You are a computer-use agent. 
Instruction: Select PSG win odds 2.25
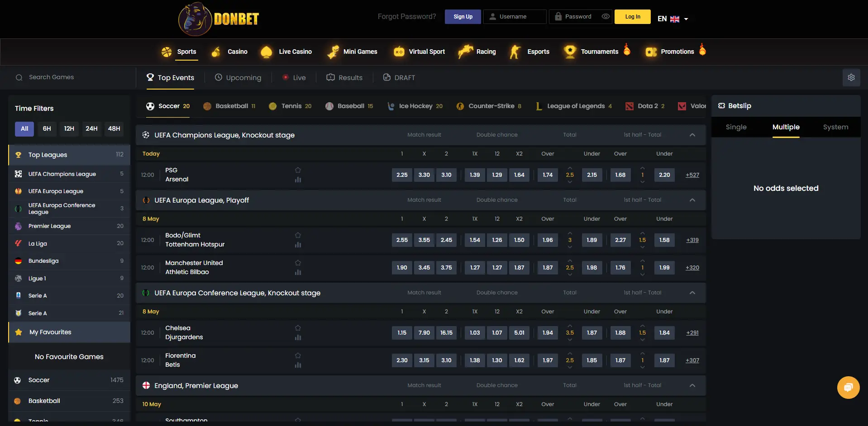402,175
